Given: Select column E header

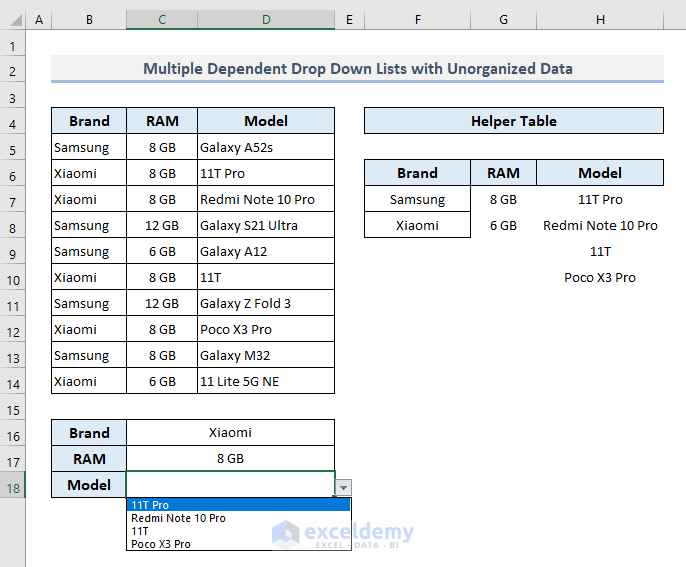Looking at the screenshot, I should click(349, 19).
